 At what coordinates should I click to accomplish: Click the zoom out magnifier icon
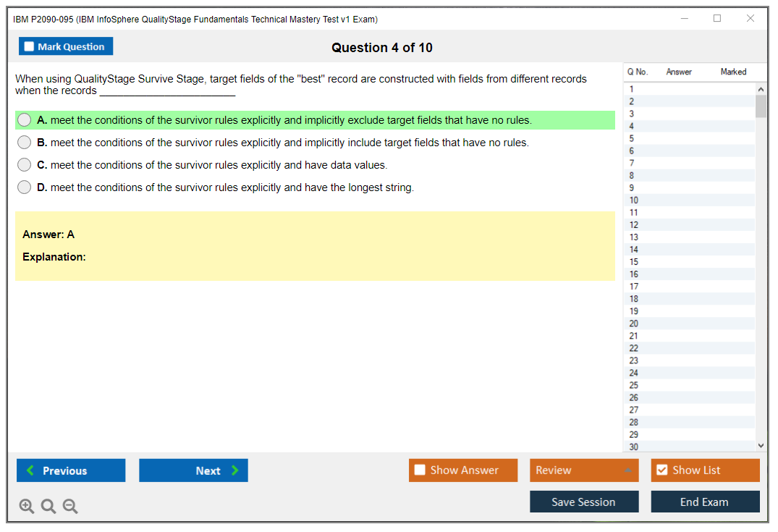point(70,507)
